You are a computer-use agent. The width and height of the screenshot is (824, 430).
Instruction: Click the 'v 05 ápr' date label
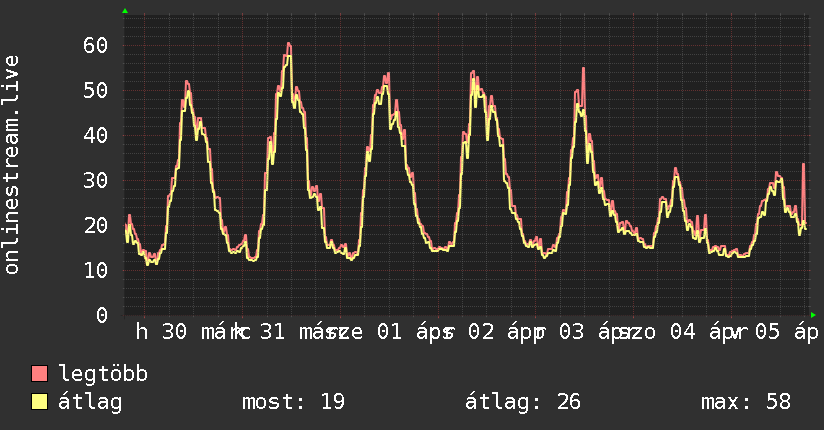pyautogui.click(x=776, y=332)
